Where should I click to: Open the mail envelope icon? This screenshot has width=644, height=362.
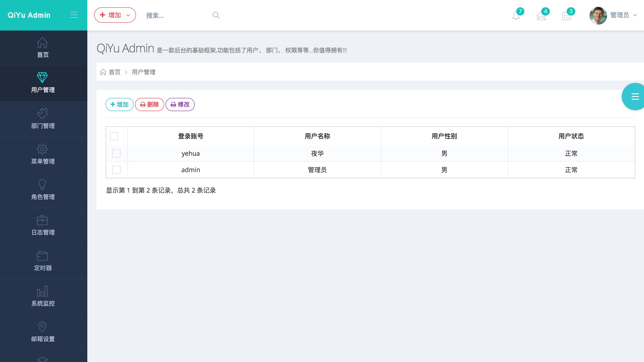tap(541, 17)
